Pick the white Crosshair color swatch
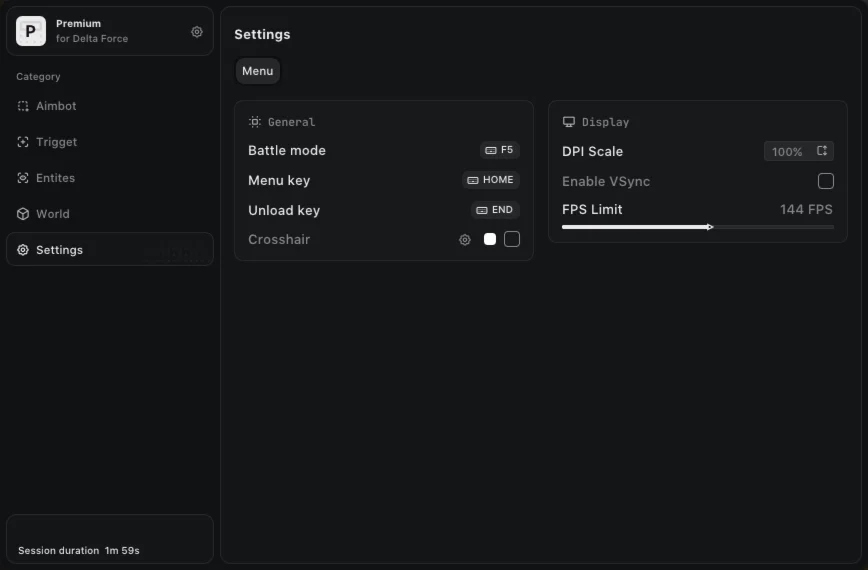Screen dimensions: 868x570 click(x=490, y=239)
